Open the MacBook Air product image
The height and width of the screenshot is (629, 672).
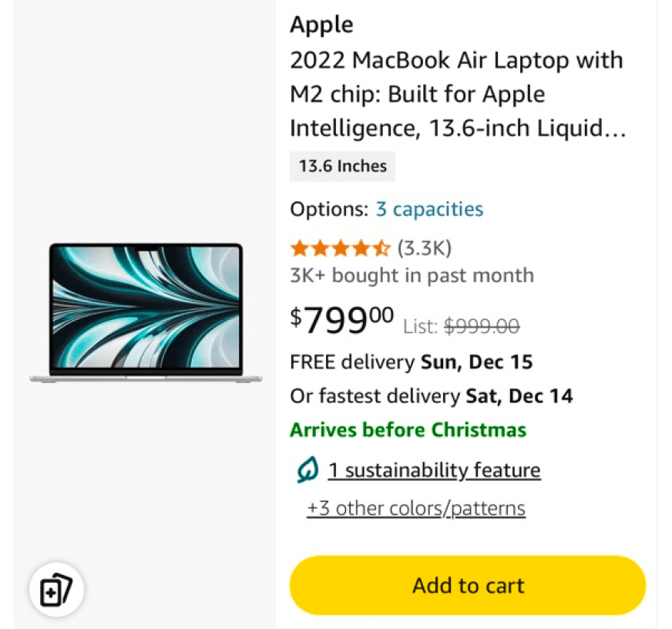click(146, 312)
